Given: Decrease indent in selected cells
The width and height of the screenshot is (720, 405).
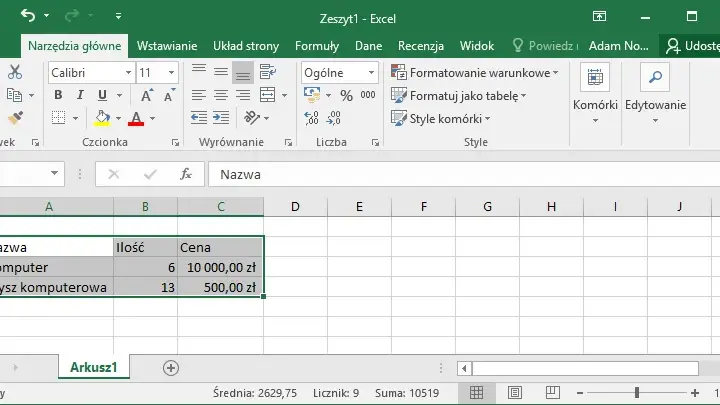Looking at the screenshot, I should [x=199, y=118].
